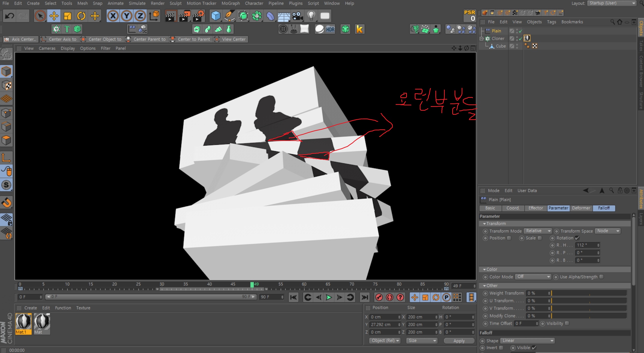Image resolution: width=644 pixels, height=353 pixels.
Task: Toggle the falloff Invert checkbox
Action: tap(501, 348)
